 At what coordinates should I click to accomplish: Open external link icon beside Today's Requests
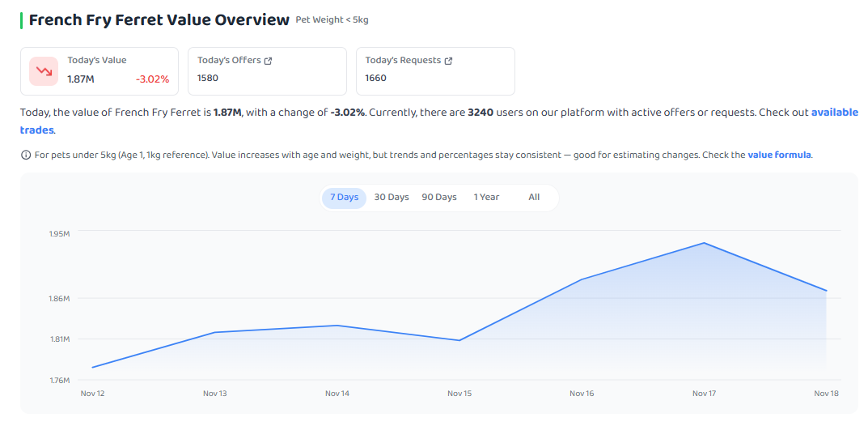tap(448, 61)
